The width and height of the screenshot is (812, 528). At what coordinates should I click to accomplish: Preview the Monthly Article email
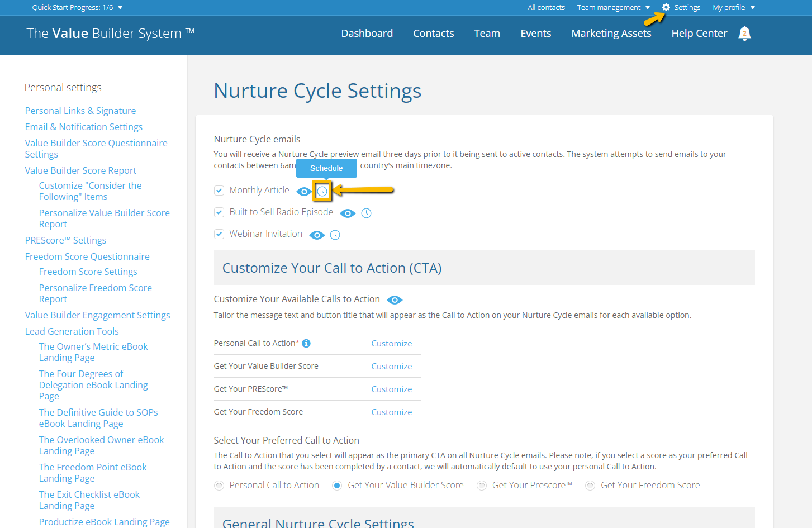tap(303, 191)
